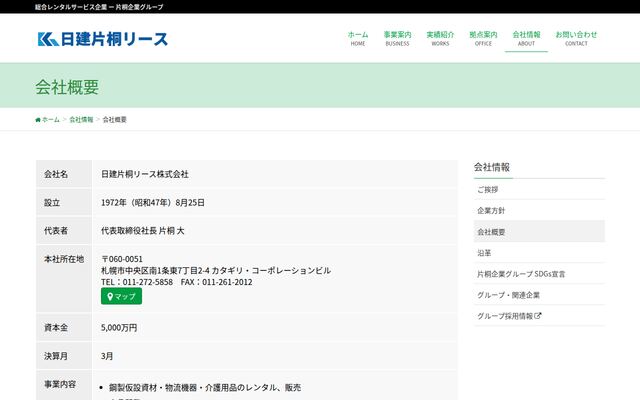Image resolution: width=640 pixels, height=400 pixels.
Task: Click the 会社概要 page heading
Action: pyautogui.click(x=67, y=87)
